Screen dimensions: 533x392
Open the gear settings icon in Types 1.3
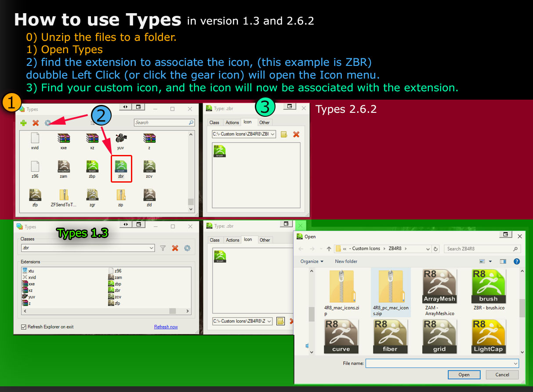(x=187, y=248)
